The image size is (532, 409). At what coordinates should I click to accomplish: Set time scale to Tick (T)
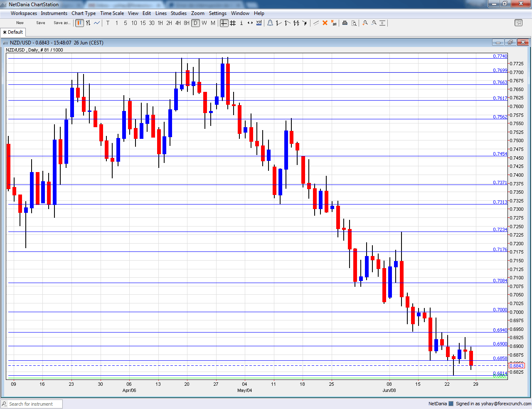point(108,23)
